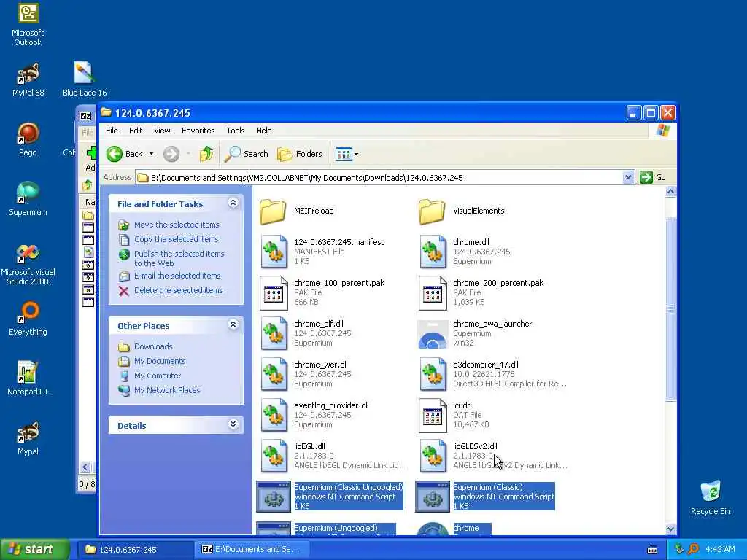Open the Back history dropdown arrow
This screenshot has width=747, height=560.
(151, 154)
